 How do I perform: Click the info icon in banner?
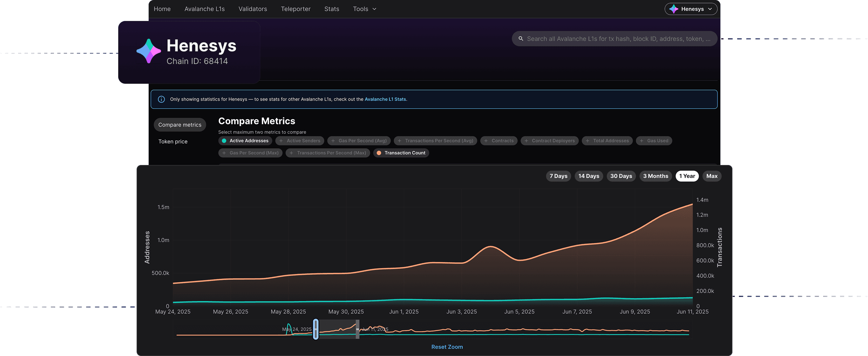pos(161,99)
